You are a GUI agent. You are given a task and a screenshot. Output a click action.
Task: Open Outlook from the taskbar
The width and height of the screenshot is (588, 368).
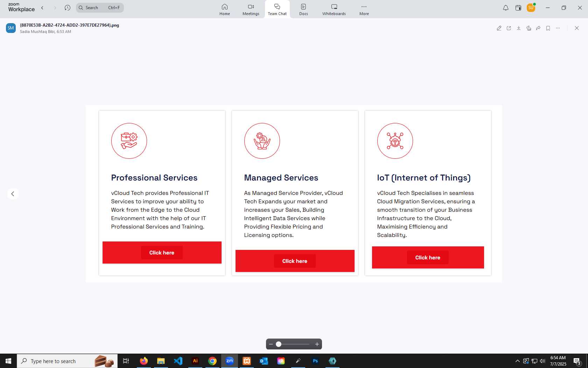pos(264,361)
